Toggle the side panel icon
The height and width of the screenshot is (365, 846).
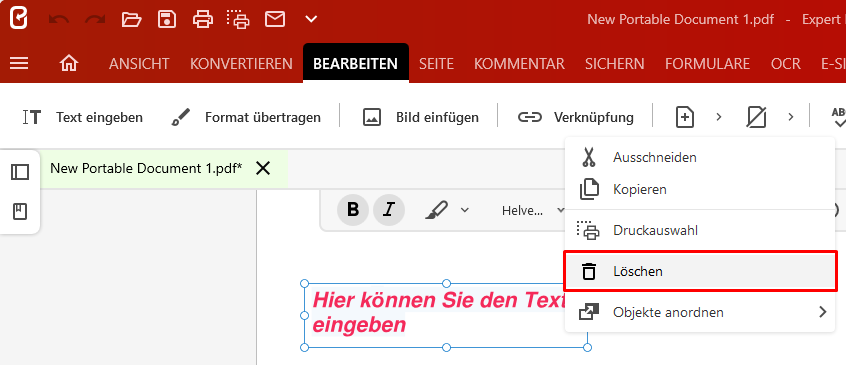tap(20, 173)
